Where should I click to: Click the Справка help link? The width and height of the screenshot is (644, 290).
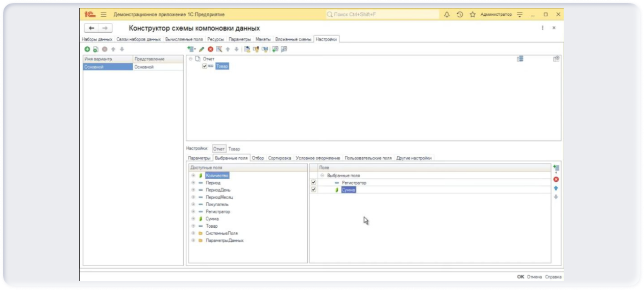point(553,276)
